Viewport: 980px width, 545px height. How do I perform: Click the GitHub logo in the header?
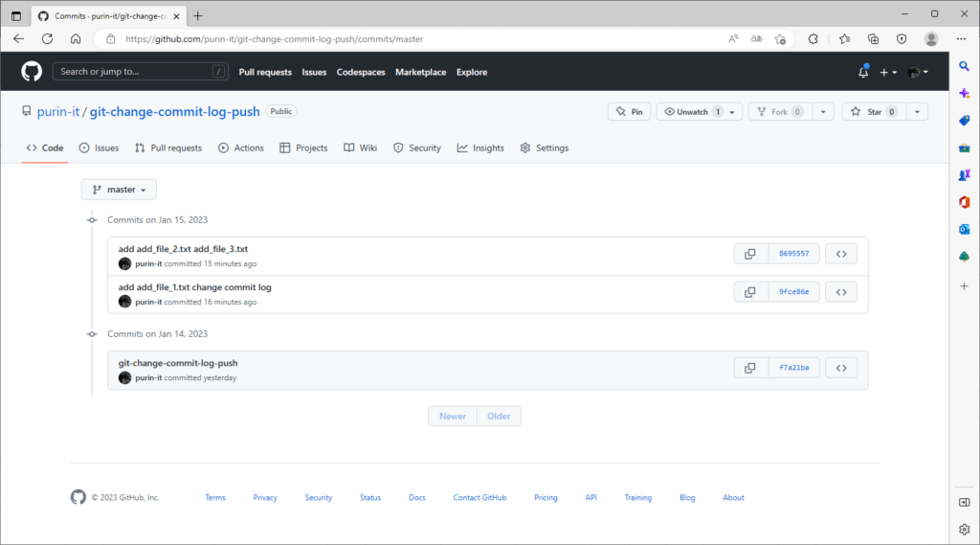point(32,72)
